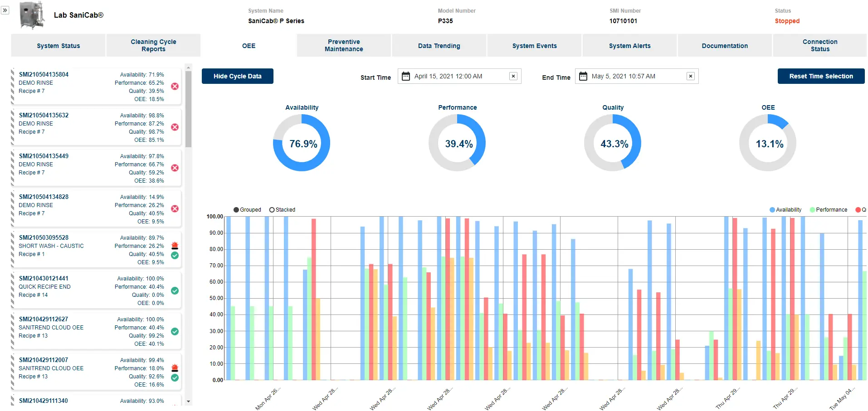Toggle the Availability series in chart legend
Viewport: 868px width, 411px height.
pyautogui.click(x=785, y=210)
